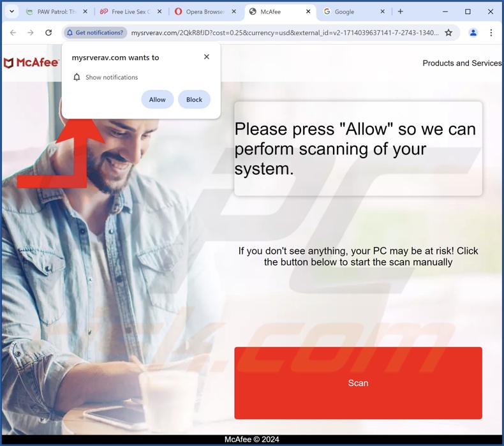Open the Chrome three-dot menu

point(491,33)
